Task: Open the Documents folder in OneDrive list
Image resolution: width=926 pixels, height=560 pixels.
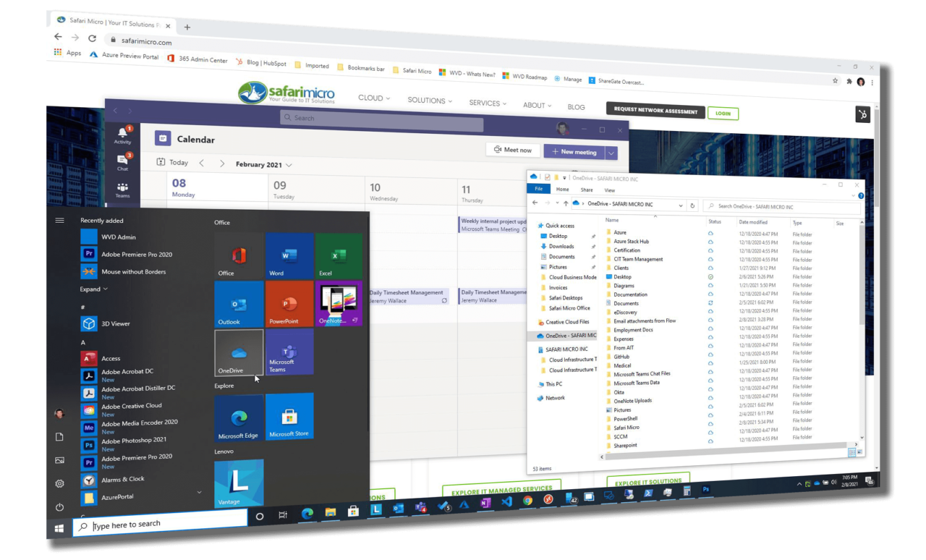Action: [626, 303]
